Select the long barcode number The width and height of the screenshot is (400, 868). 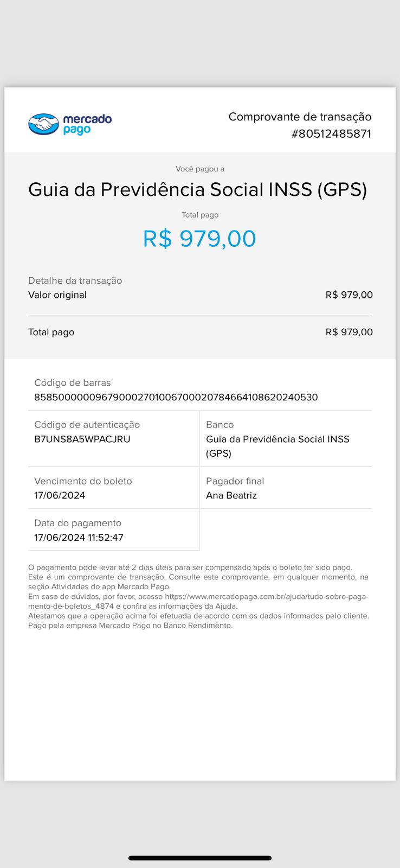(x=176, y=397)
